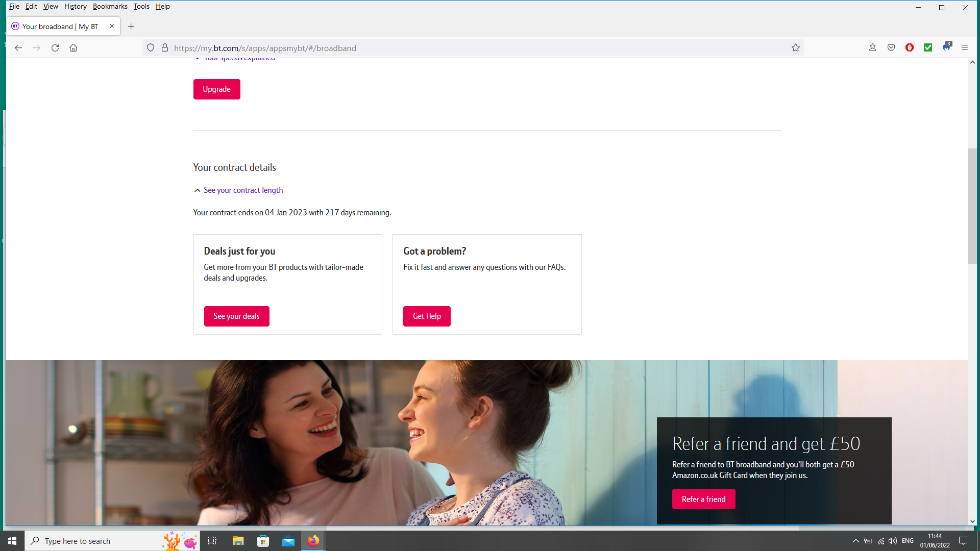Click the ENG language indicator
This screenshot has height=551, width=980.
[908, 541]
